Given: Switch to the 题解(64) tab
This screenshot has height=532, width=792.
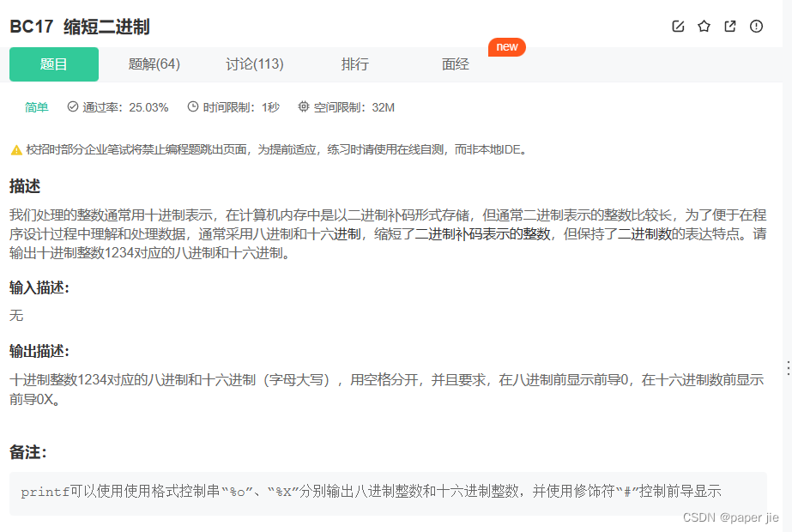Looking at the screenshot, I should (154, 64).
